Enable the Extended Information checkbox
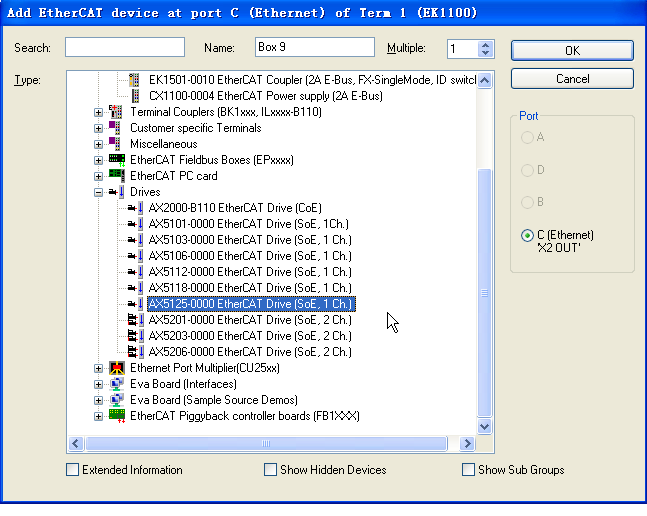Screen dimensions: 647x516 click(x=72, y=469)
